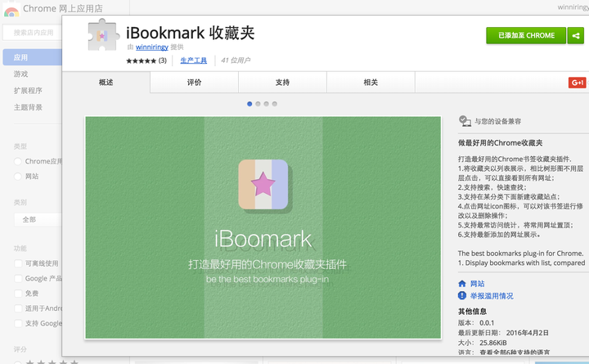Click the 其他信息 heading
Image resolution: width=589 pixels, height=364 pixels.
coord(472,312)
